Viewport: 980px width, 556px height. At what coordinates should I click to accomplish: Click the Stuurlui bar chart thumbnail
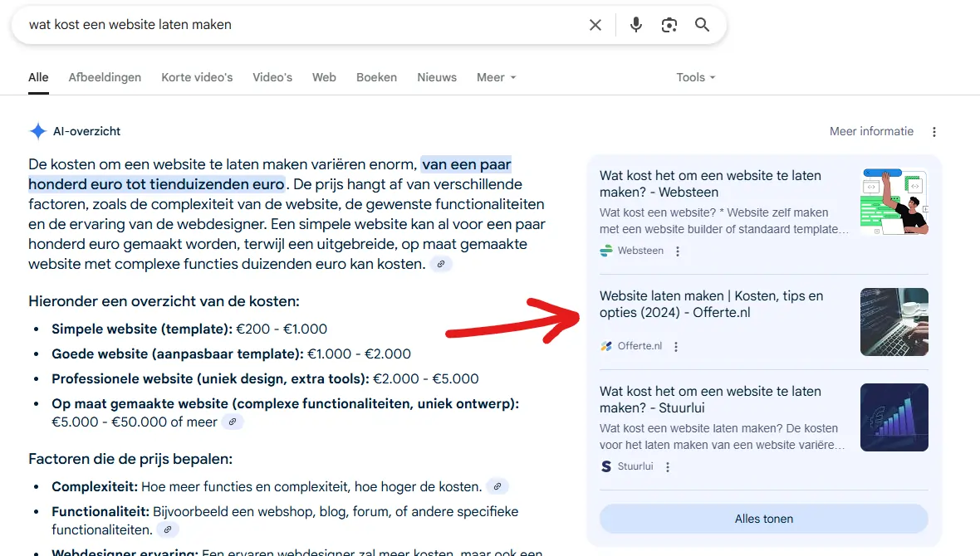tap(894, 417)
